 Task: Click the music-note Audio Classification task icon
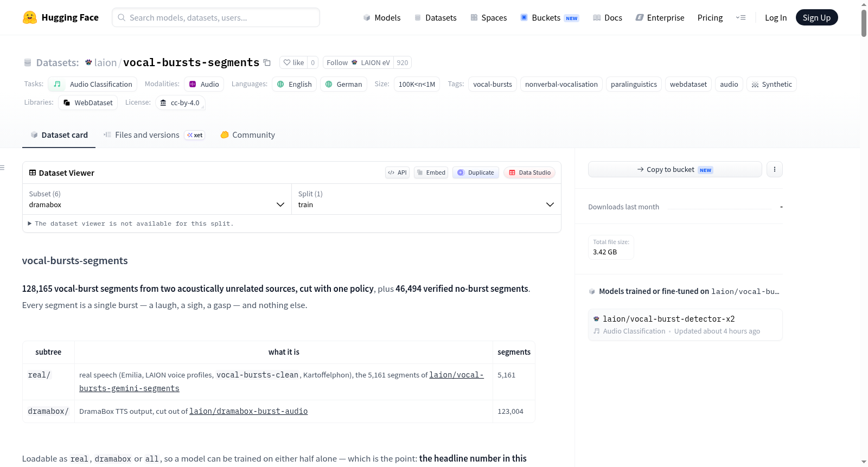pyautogui.click(x=57, y=84)
